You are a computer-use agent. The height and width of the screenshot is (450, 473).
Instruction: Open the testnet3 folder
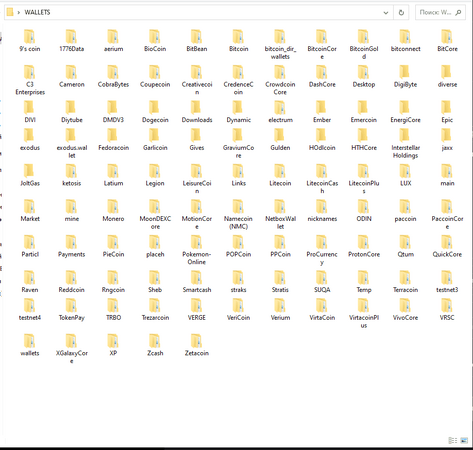447,282
